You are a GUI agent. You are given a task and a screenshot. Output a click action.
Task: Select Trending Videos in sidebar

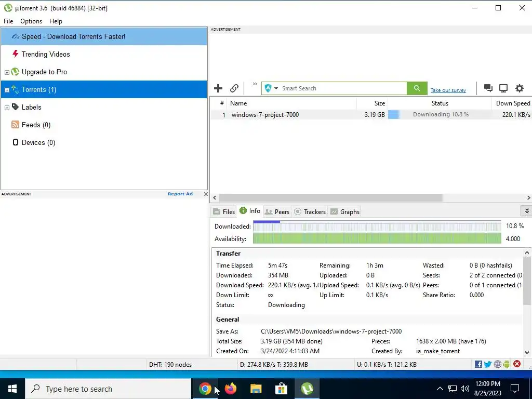coord(104,54)
